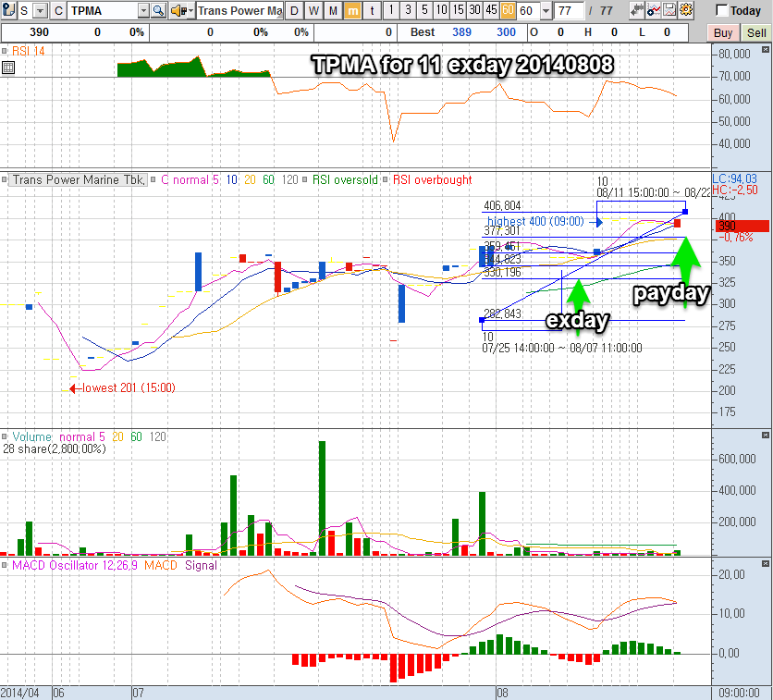The width and height of the screenshot is (773, 700).
Task: Click the blue MA 10 legend value
Action: coord(232,180)
